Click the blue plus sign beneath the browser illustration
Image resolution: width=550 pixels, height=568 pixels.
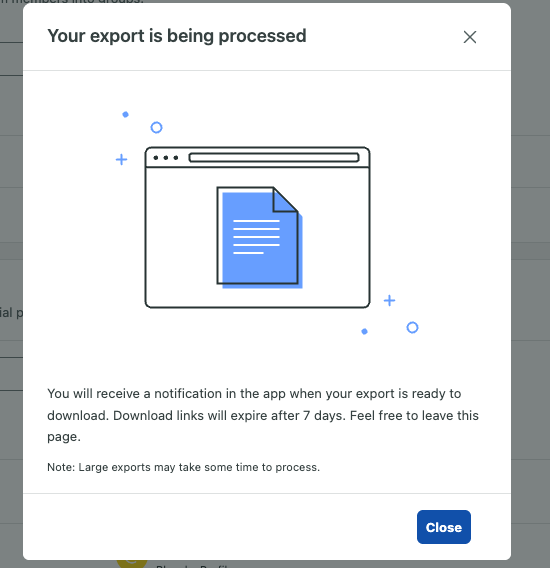pos(389,300)
